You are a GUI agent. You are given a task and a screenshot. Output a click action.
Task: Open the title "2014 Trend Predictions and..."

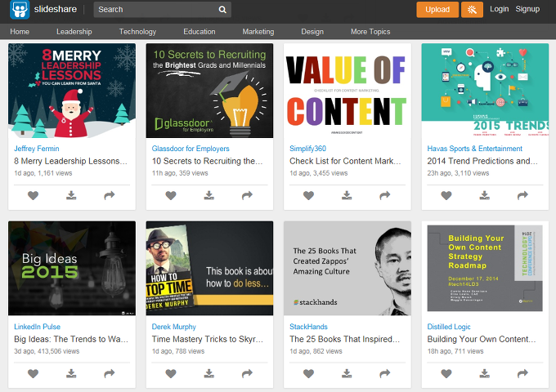[x=482, y=161]
